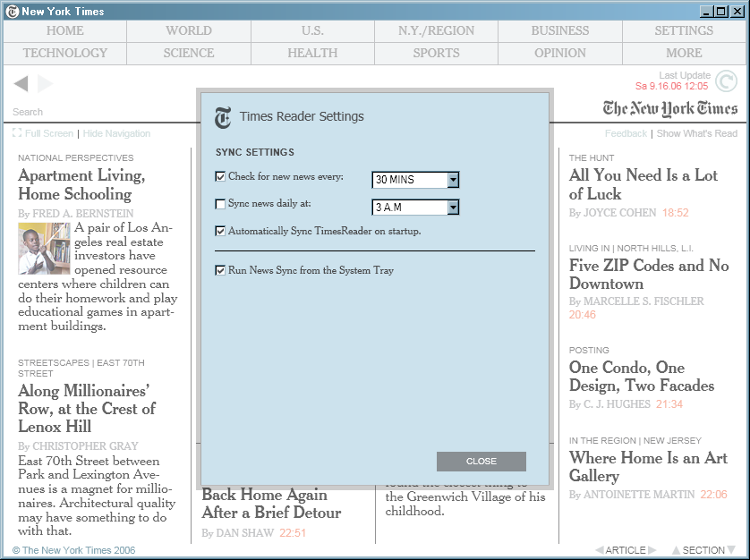Refresh news with the circular update icon

726,81
